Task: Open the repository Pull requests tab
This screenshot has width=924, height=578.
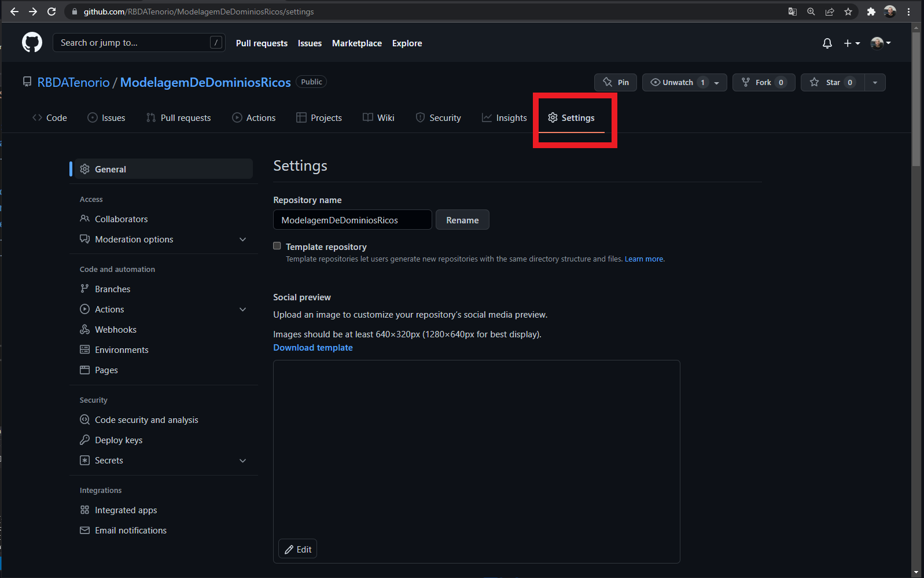Action: tap(179, 117)
